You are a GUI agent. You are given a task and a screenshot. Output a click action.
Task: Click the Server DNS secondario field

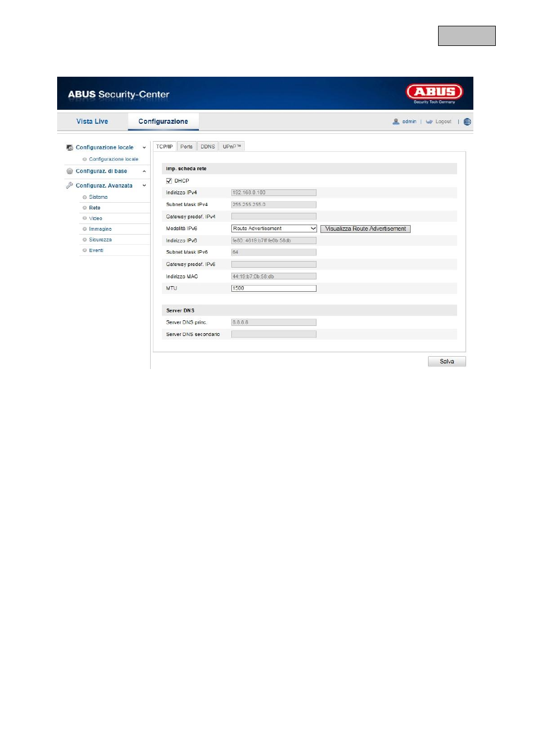[x=274, y=334]
